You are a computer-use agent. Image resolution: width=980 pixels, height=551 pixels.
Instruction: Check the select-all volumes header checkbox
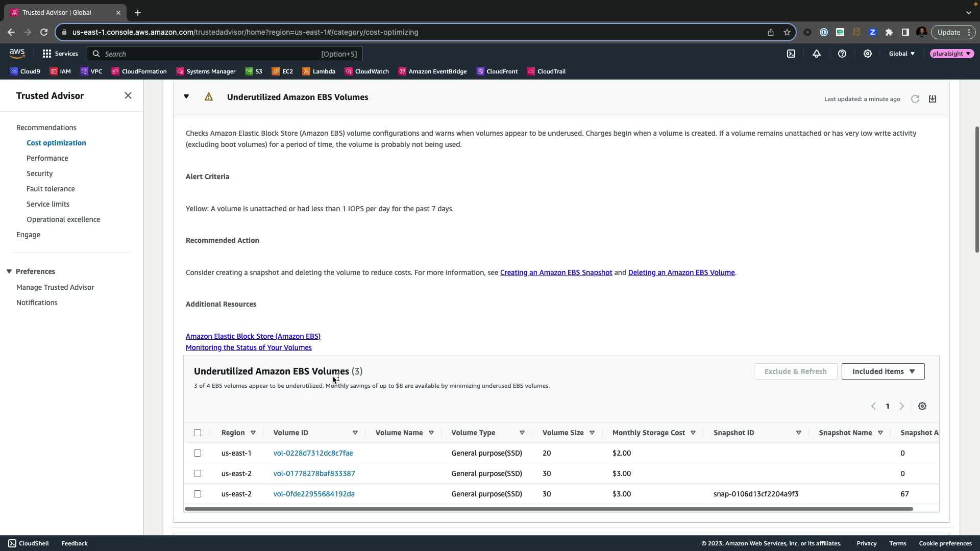198,433
